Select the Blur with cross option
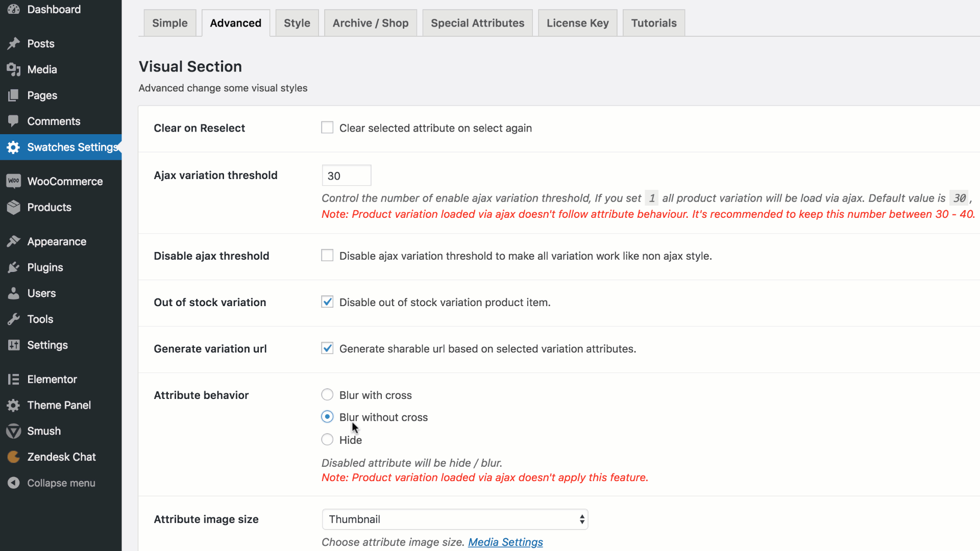Image resolution: width=980 pixels, height=551 pixels. pos(327,394)
